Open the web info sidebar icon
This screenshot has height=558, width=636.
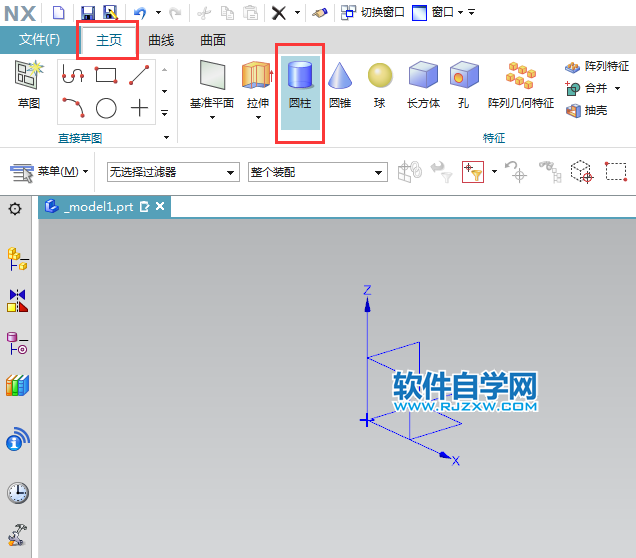17,439
